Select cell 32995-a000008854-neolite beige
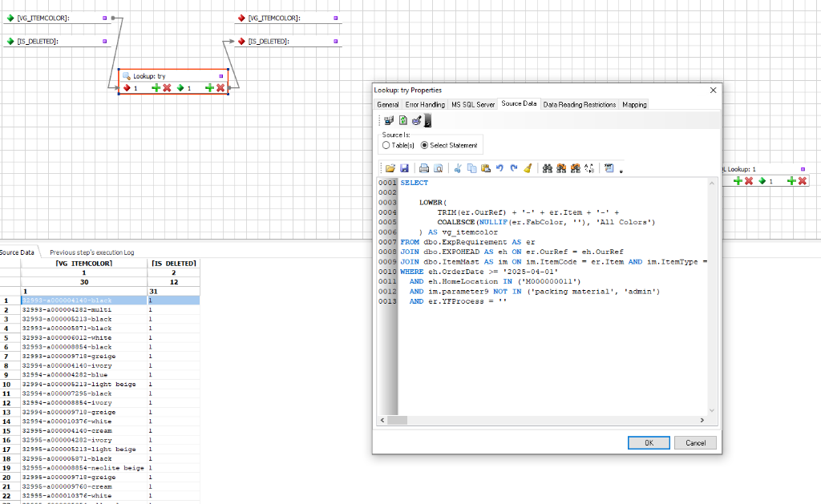The image size is (821, 504). pyautogui.click(x=83, y=468)
